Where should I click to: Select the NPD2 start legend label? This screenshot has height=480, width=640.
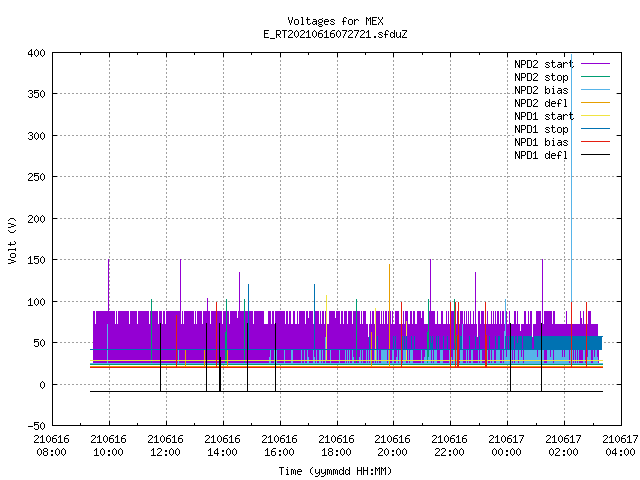point(544,64)
